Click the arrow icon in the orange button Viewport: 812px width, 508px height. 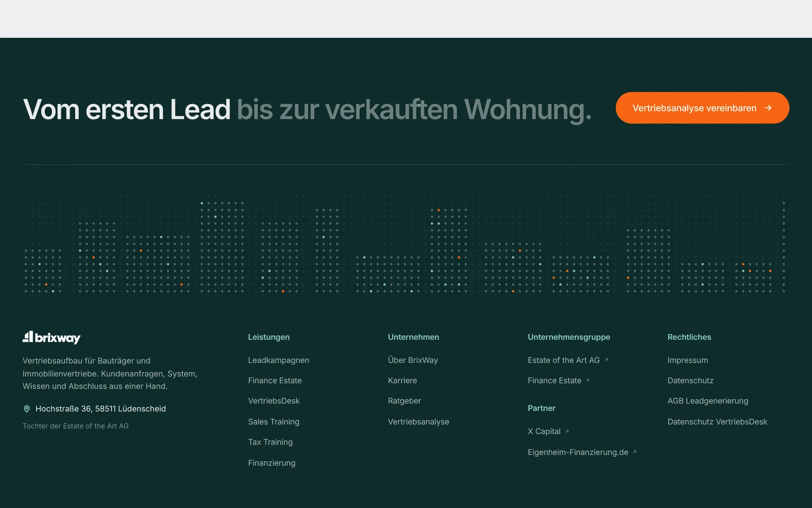coord(768,108)
